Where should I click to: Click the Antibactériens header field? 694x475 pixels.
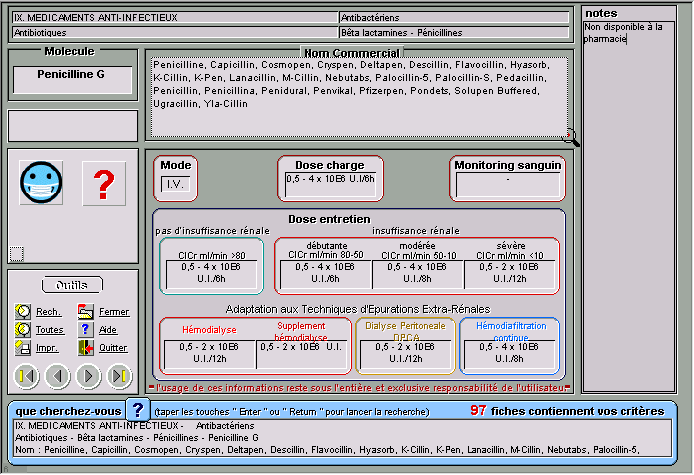tap(454, 18)
